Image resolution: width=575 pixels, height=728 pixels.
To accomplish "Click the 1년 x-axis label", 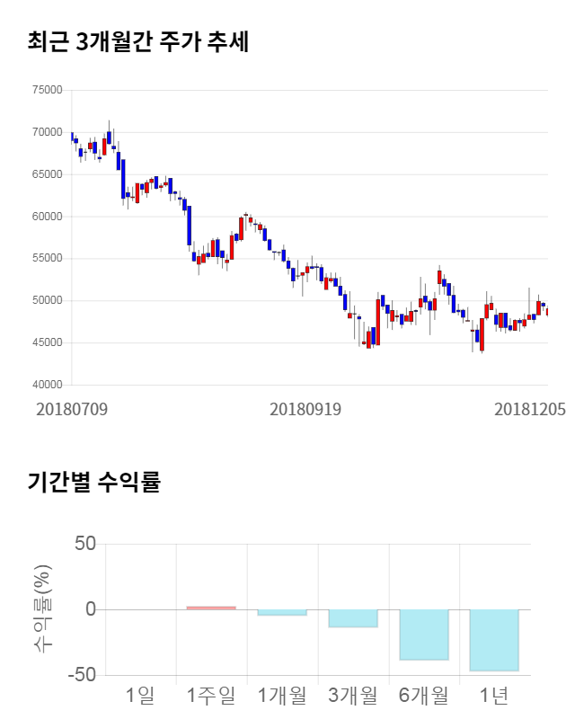I will (x=494, y=695).
